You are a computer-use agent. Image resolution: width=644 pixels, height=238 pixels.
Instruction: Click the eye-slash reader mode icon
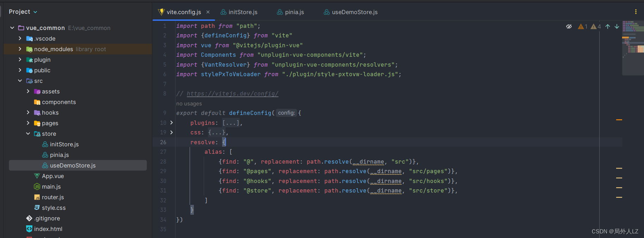[569, 26]
